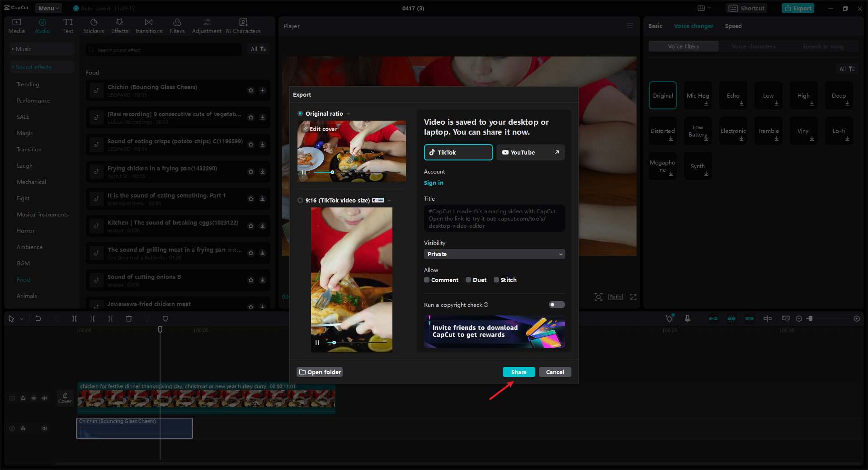The height and width of the screenshot is (470, 868).
Task: Click the Split tool icon
Action: pos(75,319)
